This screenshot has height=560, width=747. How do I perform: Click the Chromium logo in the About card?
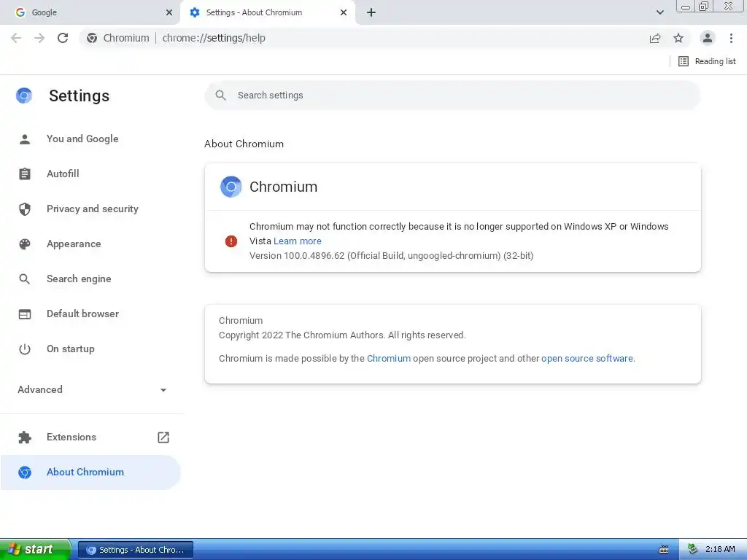click(231, 187)
